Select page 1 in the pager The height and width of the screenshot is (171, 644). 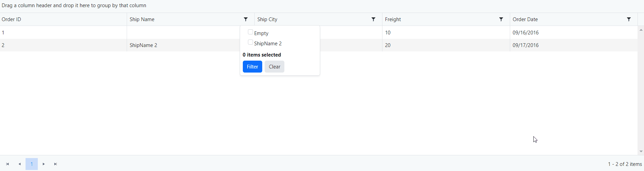point(32,164)
